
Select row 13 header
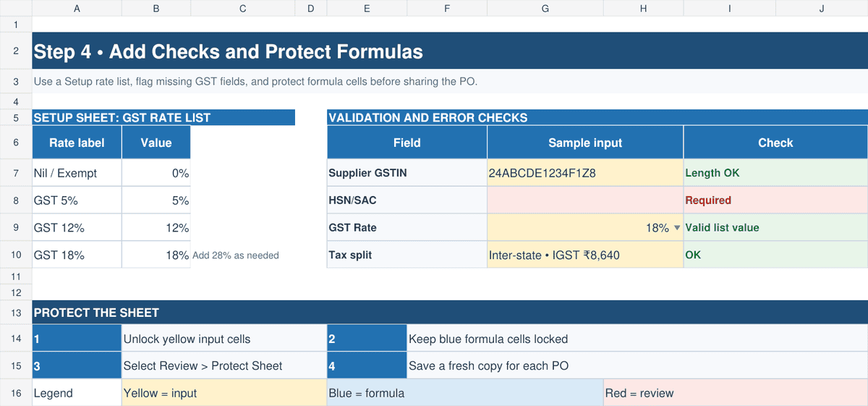point(15,313)
